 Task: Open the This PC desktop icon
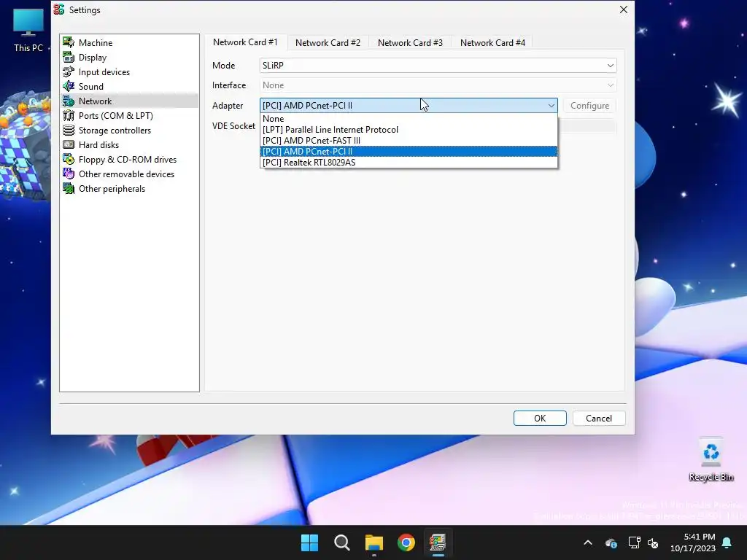point(28,31)
